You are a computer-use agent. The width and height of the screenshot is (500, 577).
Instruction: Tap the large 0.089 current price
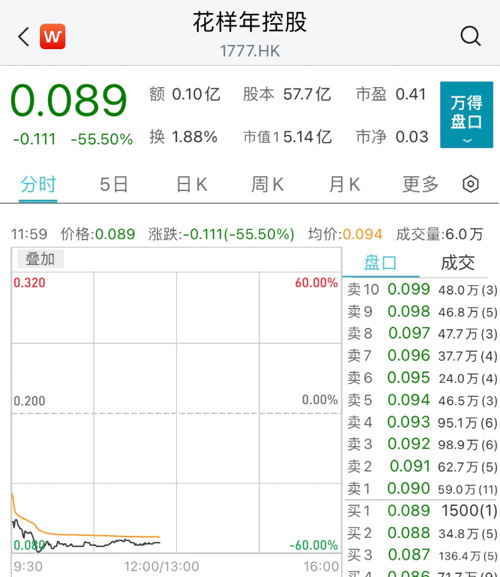coord(69,100)
